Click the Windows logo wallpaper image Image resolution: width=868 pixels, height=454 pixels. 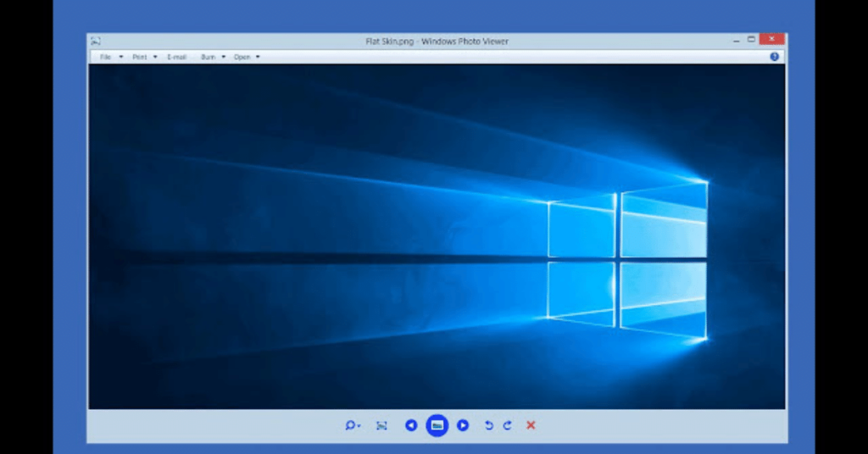[437, 236]
